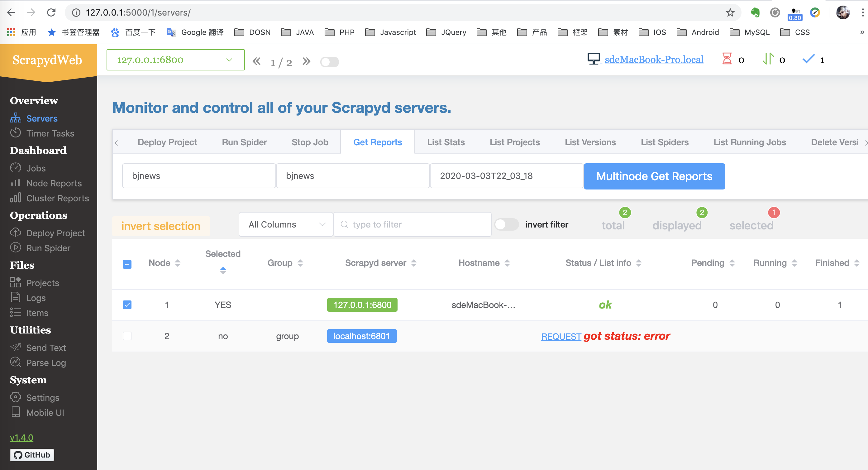This screenshot has width=868, height=470.
Task: Click the Mobile UI phone icon
Action: (16, 412)
